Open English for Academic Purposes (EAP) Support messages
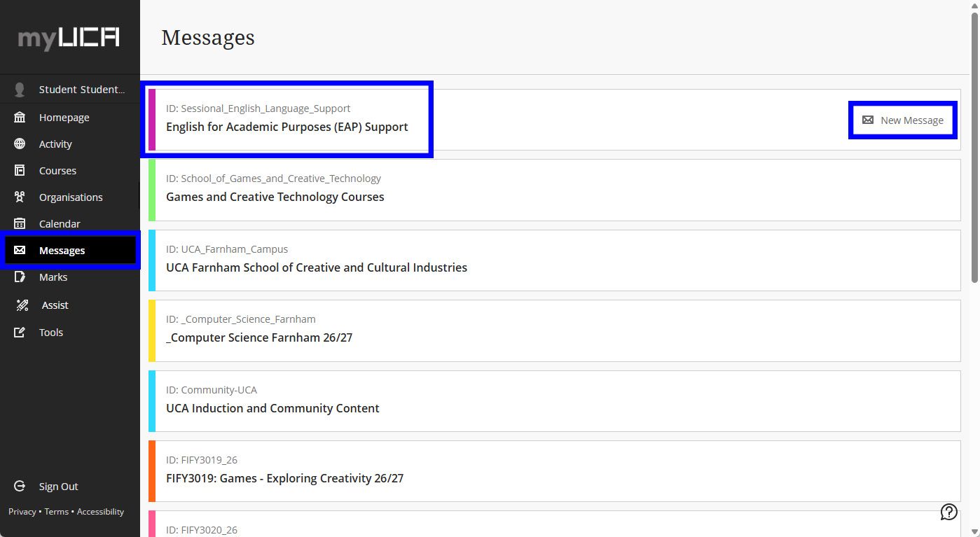 287,127
